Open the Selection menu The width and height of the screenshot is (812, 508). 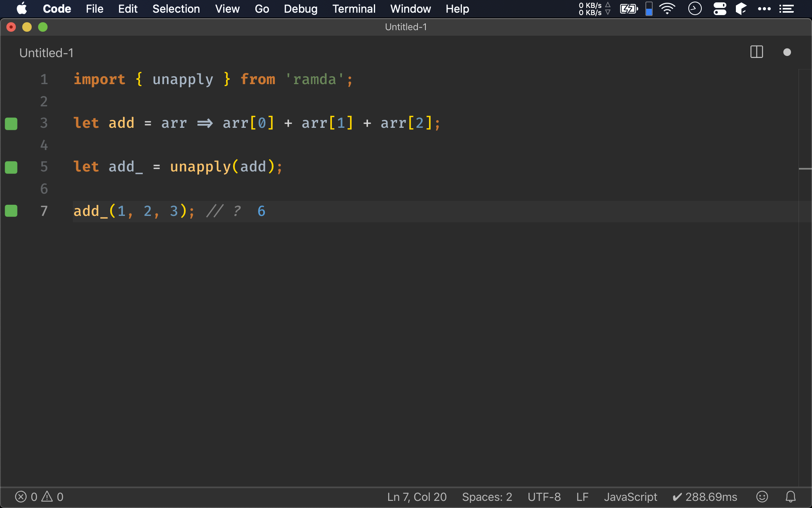[x=176, y=9]
